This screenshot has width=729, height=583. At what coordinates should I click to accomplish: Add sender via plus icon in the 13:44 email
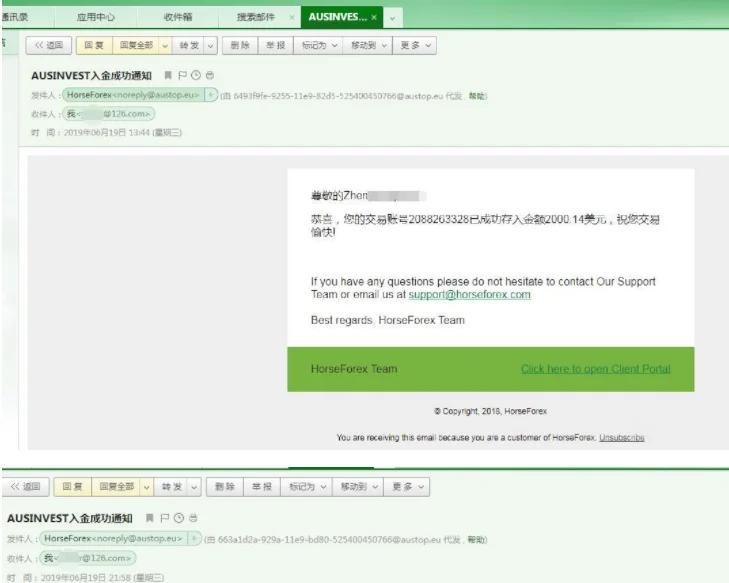[x=210, y=95]
